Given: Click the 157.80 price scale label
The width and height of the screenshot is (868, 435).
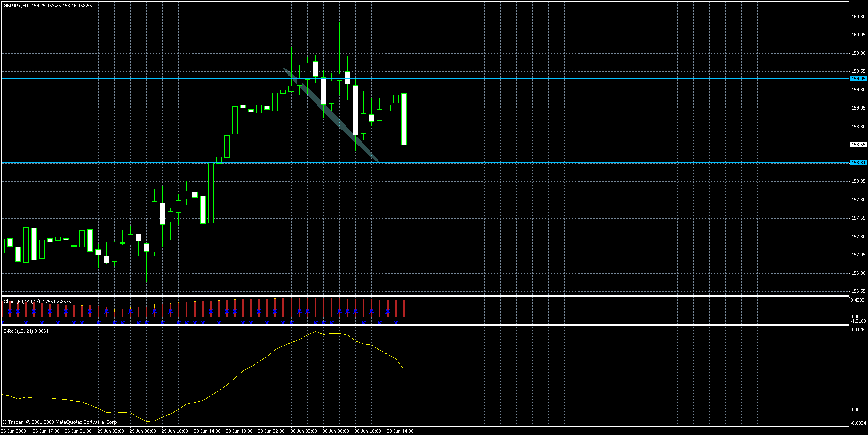Looking at the screenshot, I should (858, 200).
